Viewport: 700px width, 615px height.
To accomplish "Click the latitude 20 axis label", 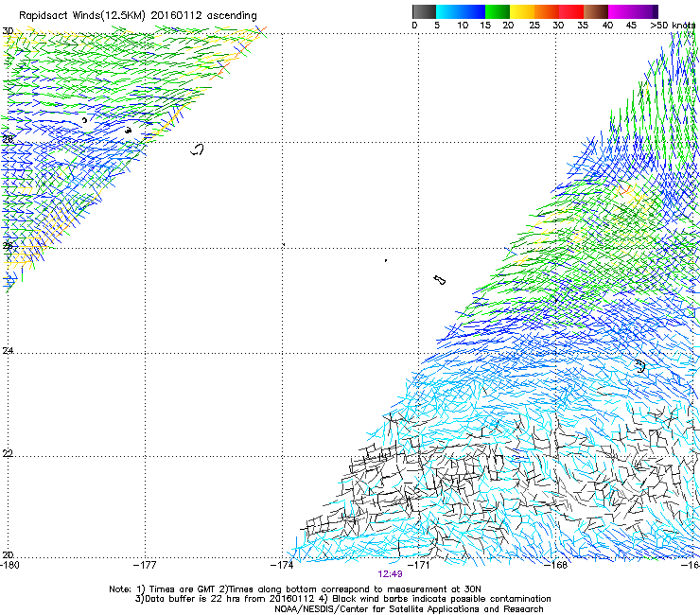I will click(x=8, y=554).
